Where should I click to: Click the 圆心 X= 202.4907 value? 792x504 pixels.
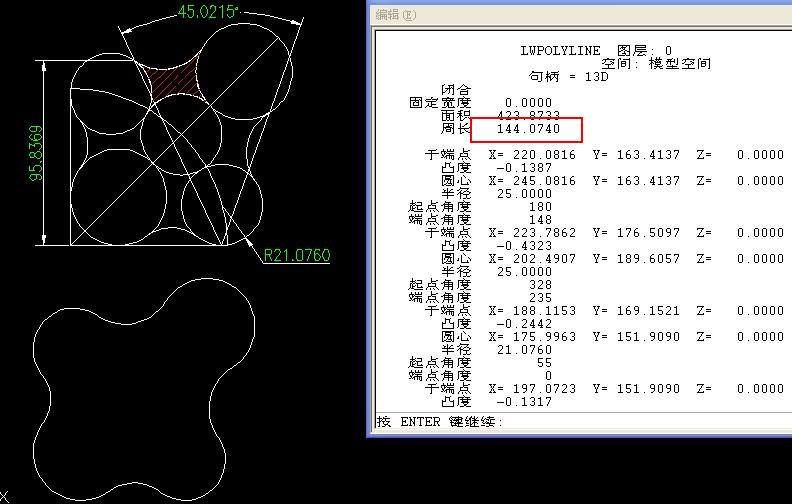click(532, 259)
